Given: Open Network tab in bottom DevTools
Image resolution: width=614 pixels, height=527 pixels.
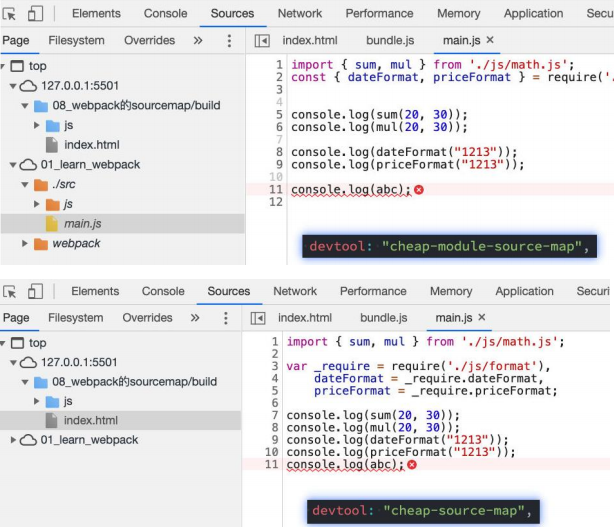Looking at the screenshot, I should pos(295,291).
